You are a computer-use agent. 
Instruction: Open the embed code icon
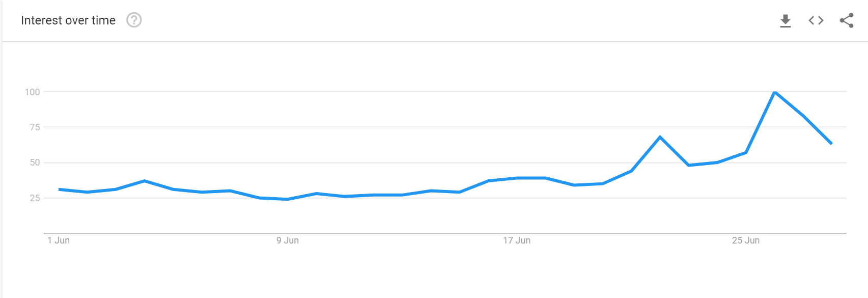click(816, 20)
